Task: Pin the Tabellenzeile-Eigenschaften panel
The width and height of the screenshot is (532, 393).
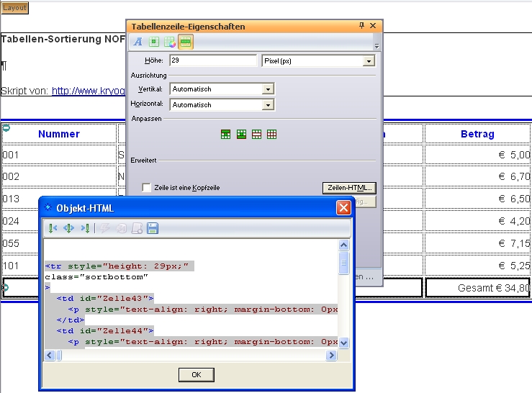Action: coord(361,26)
